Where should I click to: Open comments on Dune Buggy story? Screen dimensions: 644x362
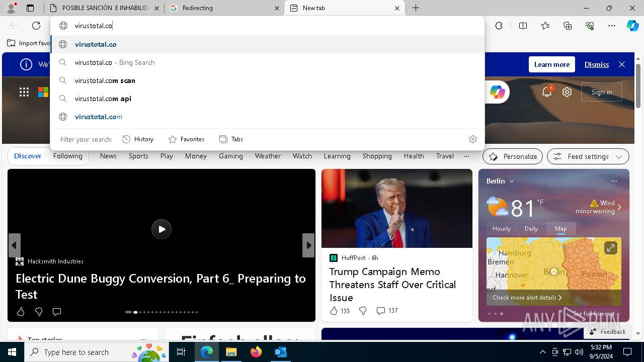pyautogui.click(x=57, y=312)
